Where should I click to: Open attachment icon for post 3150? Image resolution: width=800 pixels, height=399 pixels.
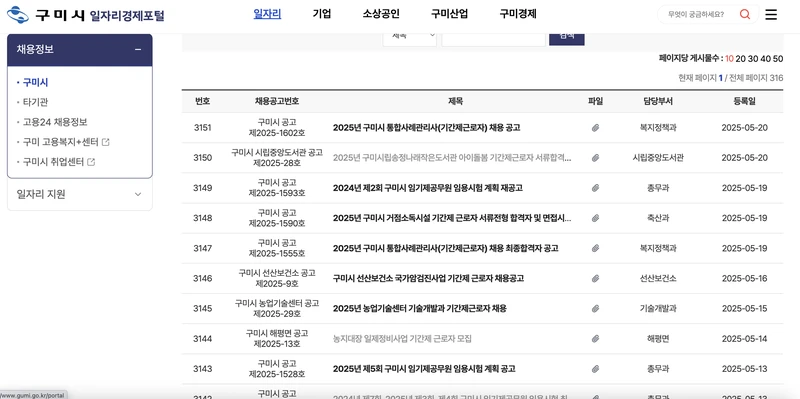595,158
